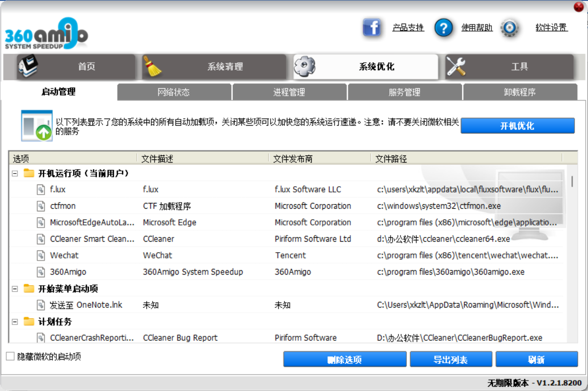Click the folder icon of 开机运行项（当前用户）
588x391 pixels.
(x=29, y=173)
